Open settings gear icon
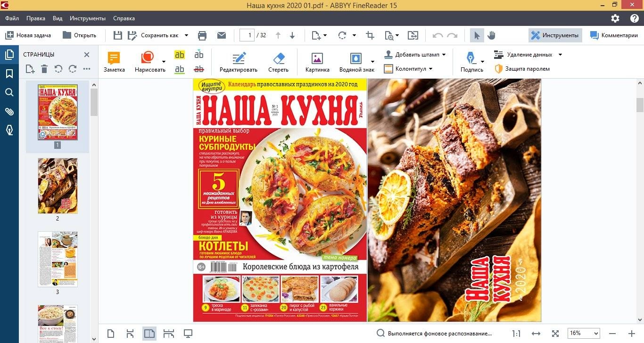The image size is (644, 343). coord(615,18)
